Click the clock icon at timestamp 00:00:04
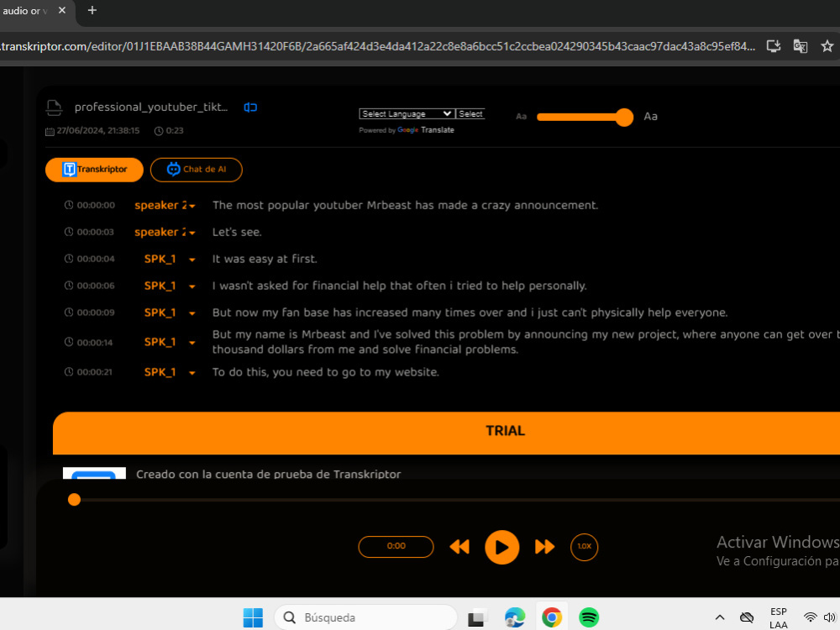The height and width of the screenshot is (630, 840). tap(69, 258)
